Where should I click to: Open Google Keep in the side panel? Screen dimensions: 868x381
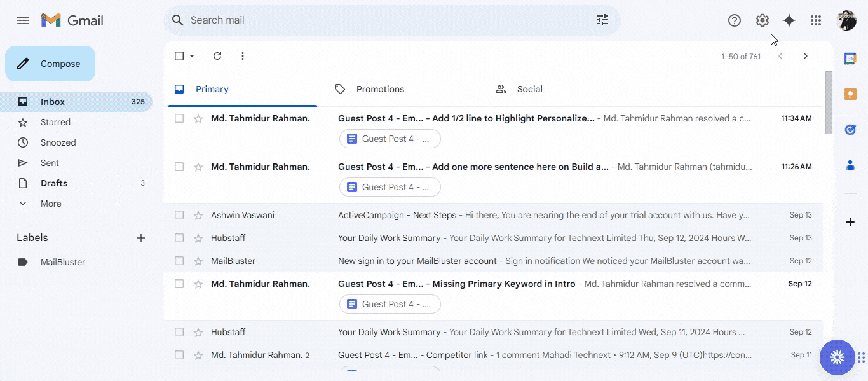tap(850, 94)
